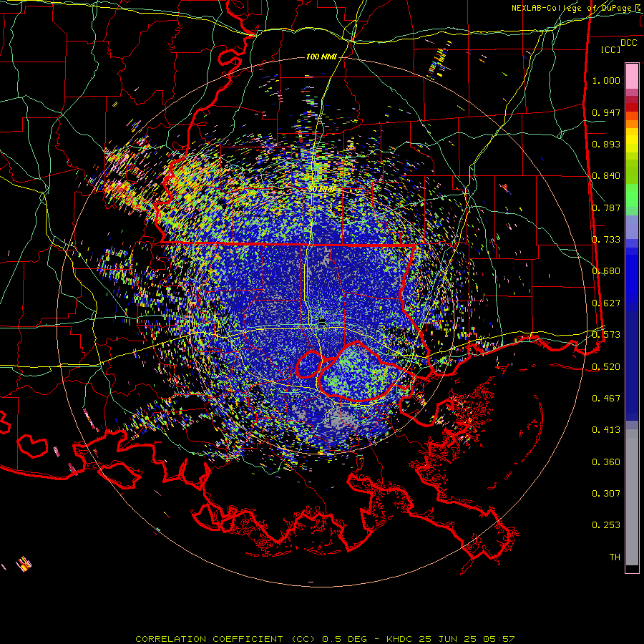
Task: Click the 100 NMI range ring label
Action: click(321, 57)
